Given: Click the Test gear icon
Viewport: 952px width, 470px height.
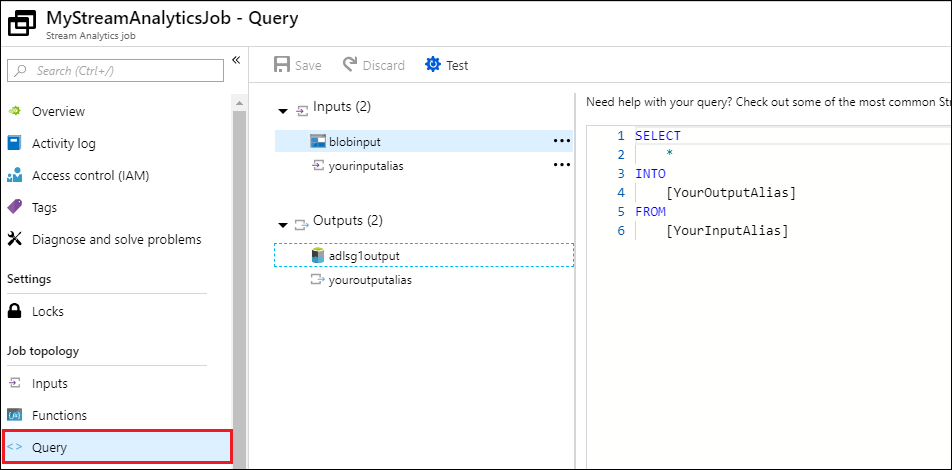Looking at the screenshot, I should point(432,64).
